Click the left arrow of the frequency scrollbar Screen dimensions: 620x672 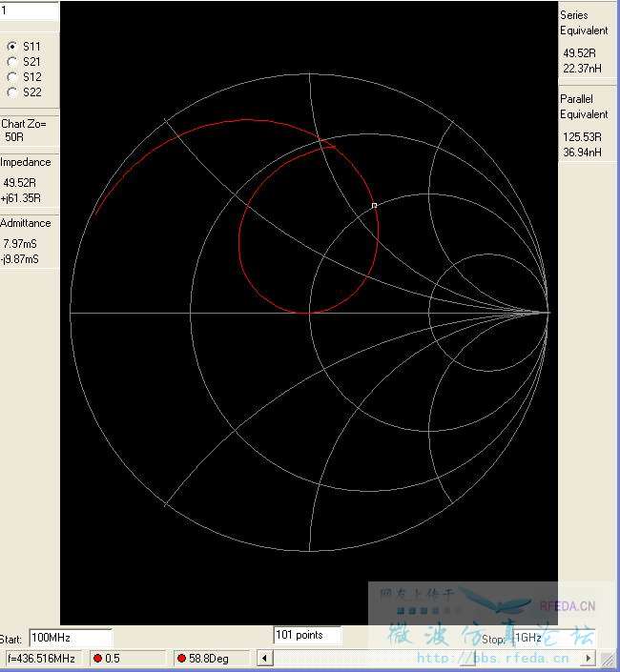coord(265,658)
